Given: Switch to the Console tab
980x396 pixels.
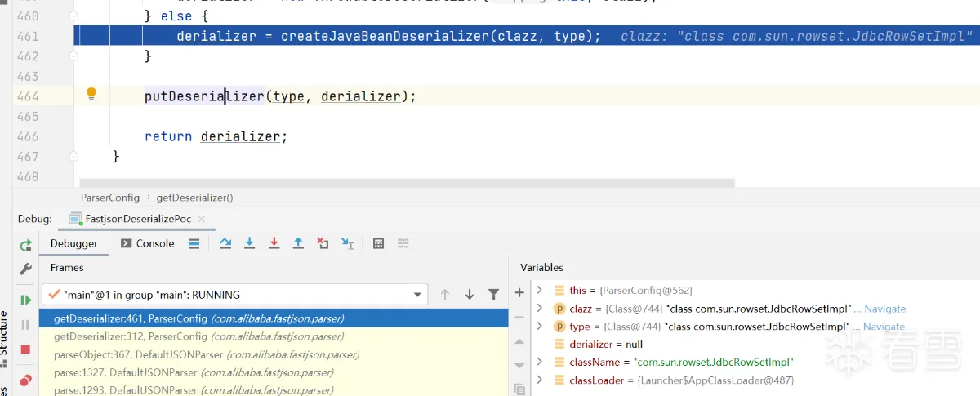Looking at the screenshot, I should pos(147,243).
